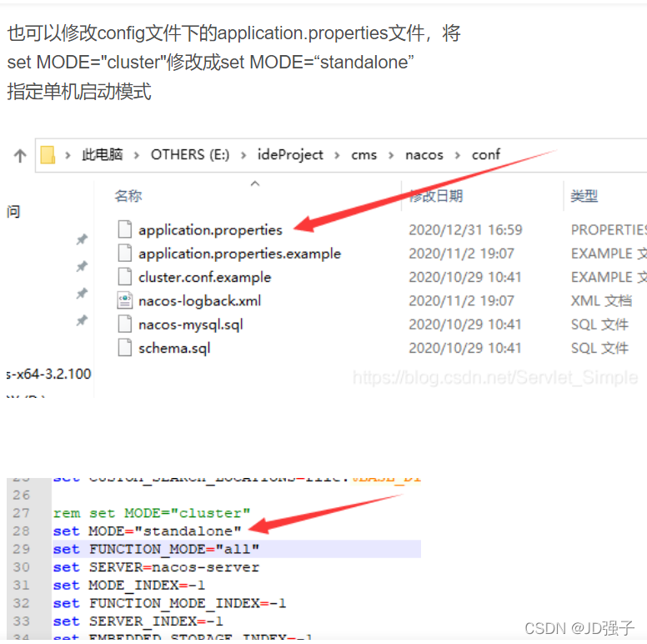Expand chevron after nacos breadcrumb
647x644 pixels.
pos(457,156)
